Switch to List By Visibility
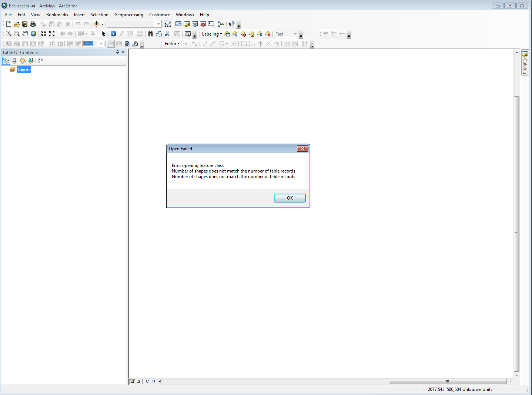532x395 pixels. click(x=23, y=61)
